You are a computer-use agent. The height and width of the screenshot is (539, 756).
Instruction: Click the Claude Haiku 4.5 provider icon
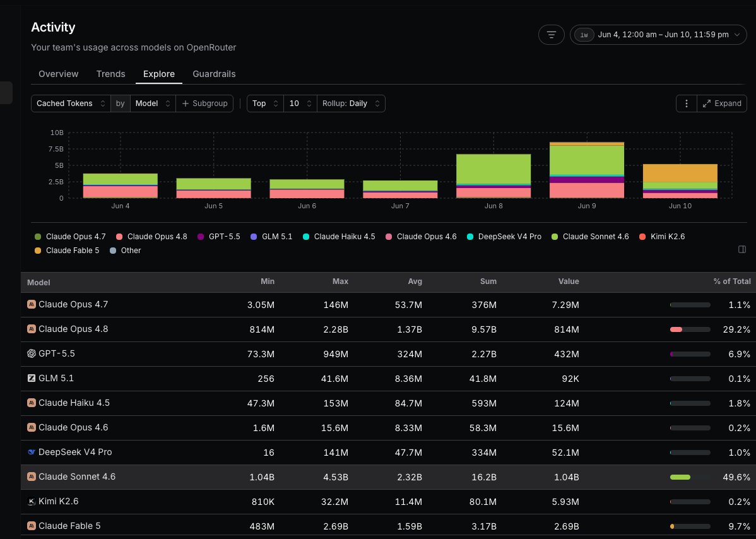[32, 403]
